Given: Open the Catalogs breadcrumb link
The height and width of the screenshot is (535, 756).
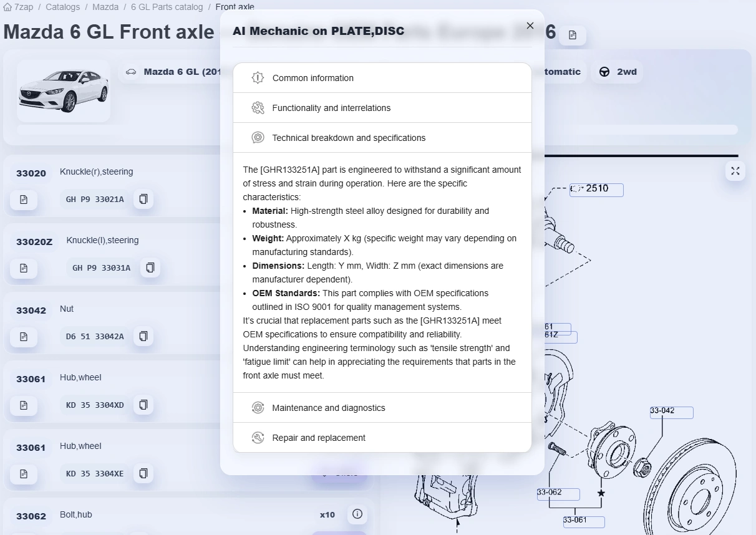Looking at the screenshot, I should [x=62, y=7].
